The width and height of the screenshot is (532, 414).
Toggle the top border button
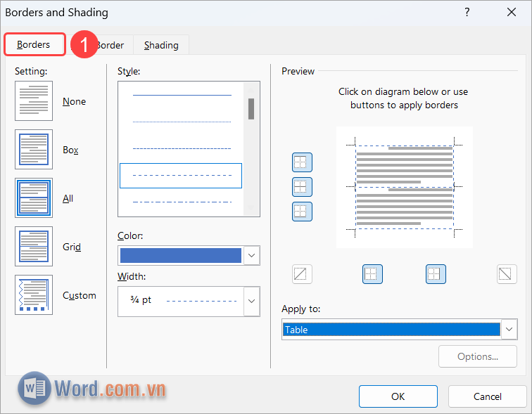(302, 162)
